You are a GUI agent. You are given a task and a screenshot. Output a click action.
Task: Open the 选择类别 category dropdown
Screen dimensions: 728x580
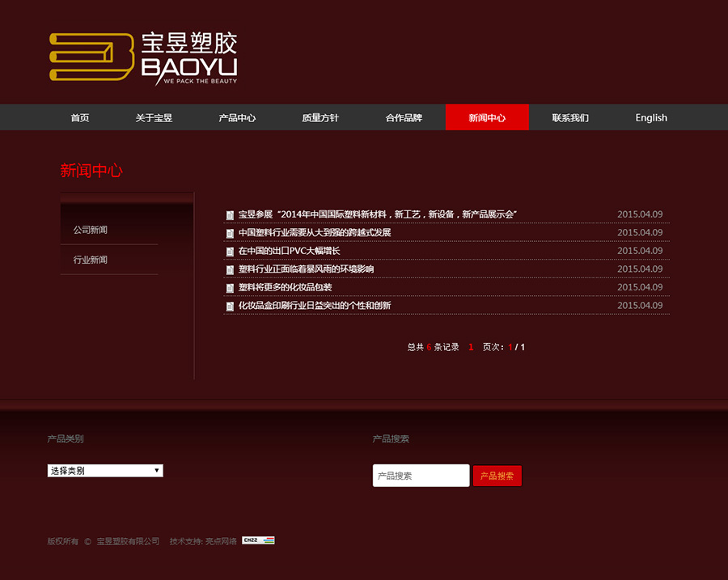pos(105,470)
